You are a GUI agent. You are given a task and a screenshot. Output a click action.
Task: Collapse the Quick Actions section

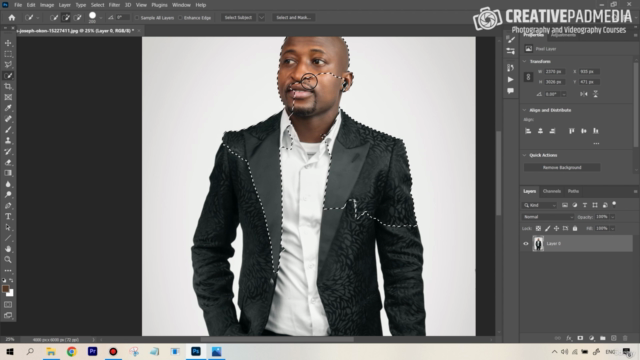[x=524, y=155]
